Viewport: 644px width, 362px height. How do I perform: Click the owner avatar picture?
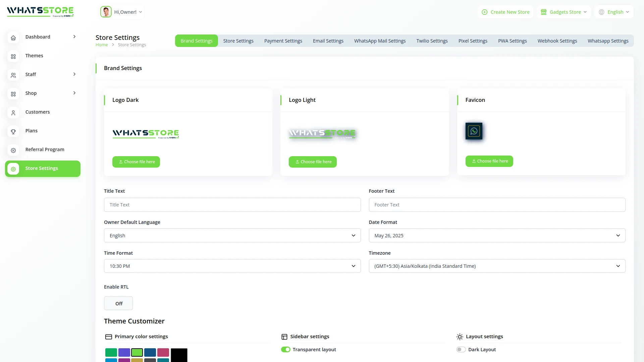[x=106, y=12]
